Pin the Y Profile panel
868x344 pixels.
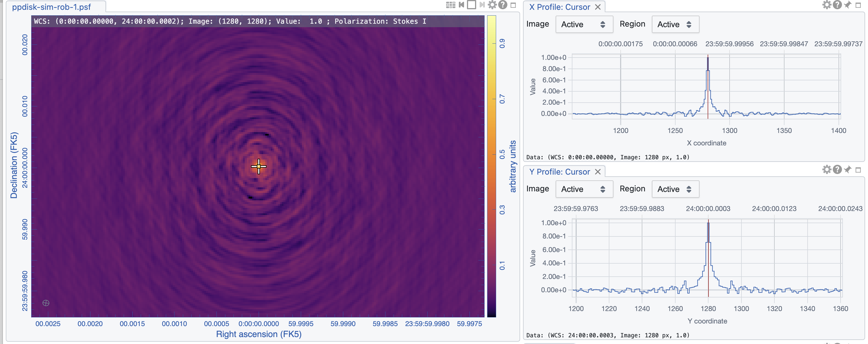847,169
